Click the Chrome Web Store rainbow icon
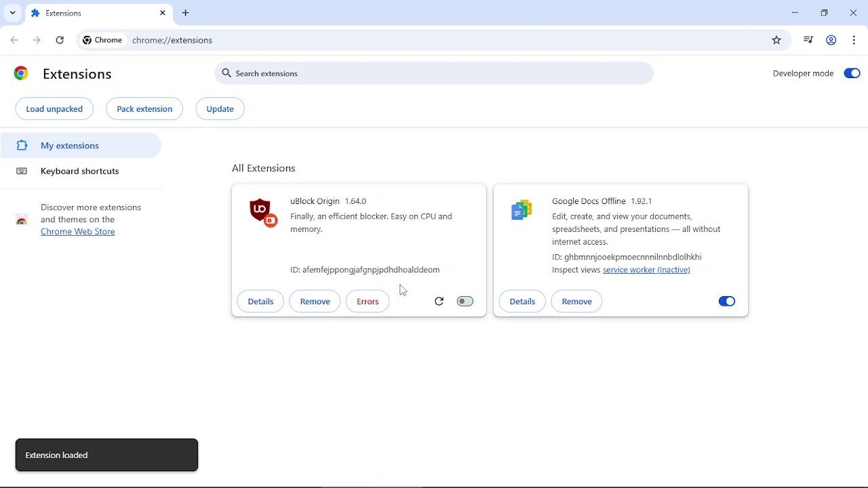Viewport: 868px width, 488px height. [22, 220]
